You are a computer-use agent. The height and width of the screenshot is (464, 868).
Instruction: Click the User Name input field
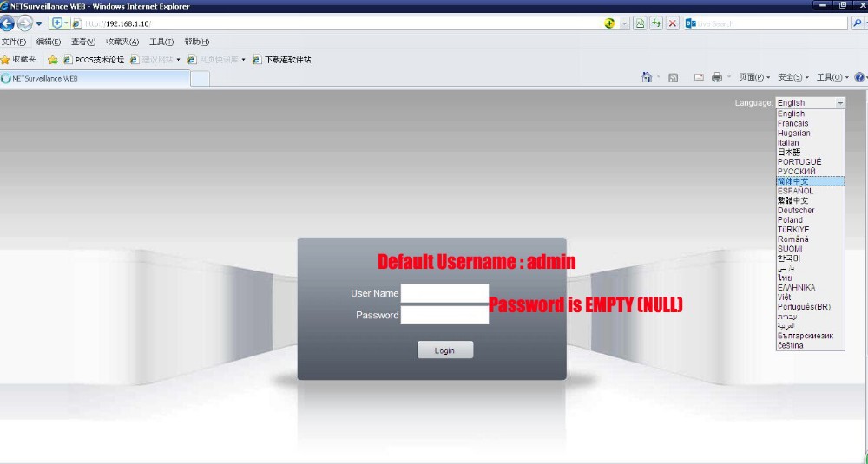(x=444, y=293)
